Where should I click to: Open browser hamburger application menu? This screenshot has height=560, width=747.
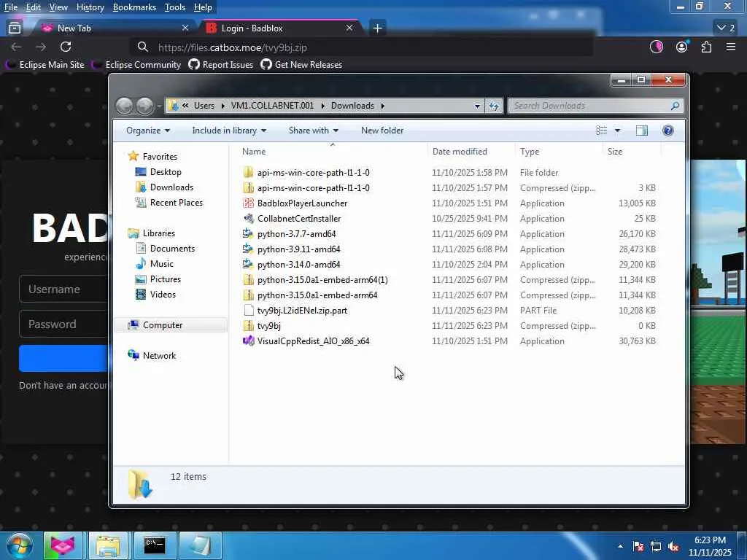click(731, 47)
